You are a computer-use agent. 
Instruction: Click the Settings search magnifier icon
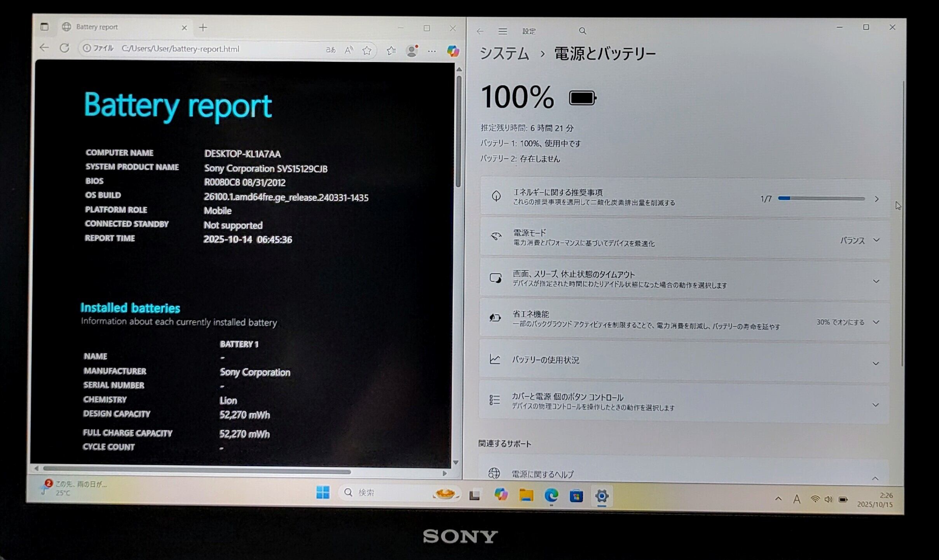[582, 31]
